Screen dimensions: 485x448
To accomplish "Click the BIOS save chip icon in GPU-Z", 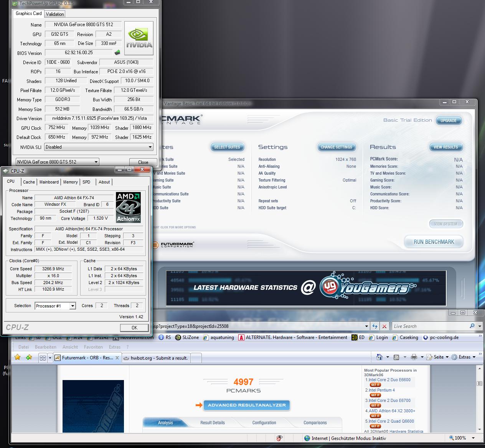I will 117,53.
